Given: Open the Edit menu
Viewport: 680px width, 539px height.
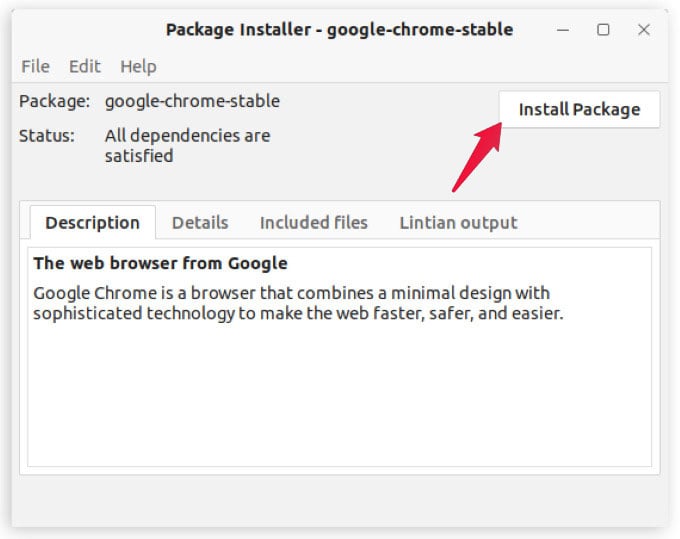Looking at the screenshot, I should [85, 66].
